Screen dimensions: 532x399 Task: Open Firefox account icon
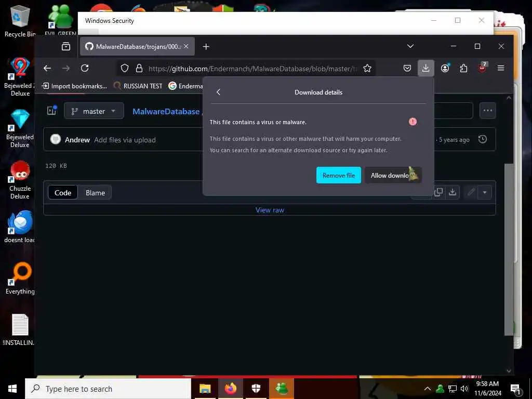(x=445, y=68)
